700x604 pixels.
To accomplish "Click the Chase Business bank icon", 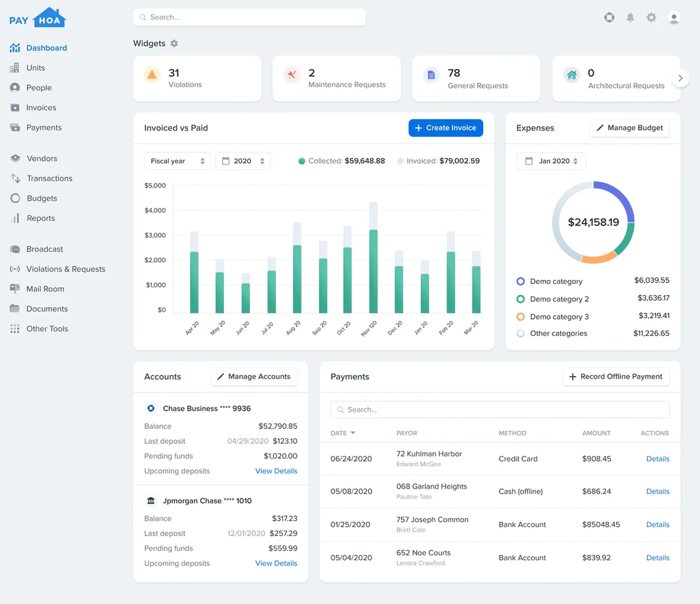I will (151, 408).
